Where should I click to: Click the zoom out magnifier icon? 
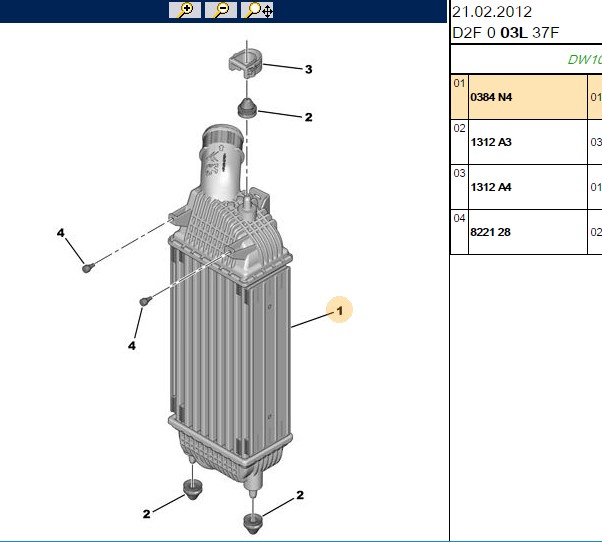221,10
